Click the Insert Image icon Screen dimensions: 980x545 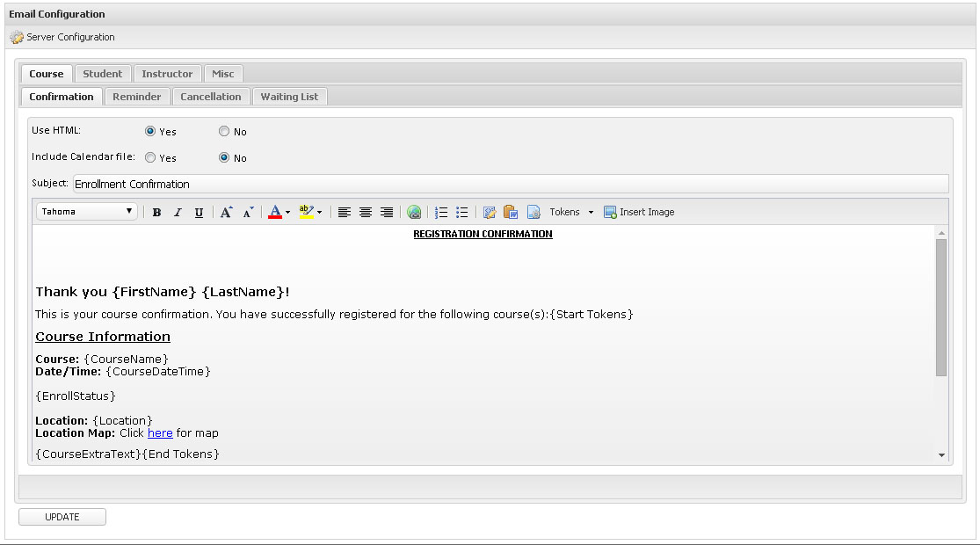click(610, 213)
